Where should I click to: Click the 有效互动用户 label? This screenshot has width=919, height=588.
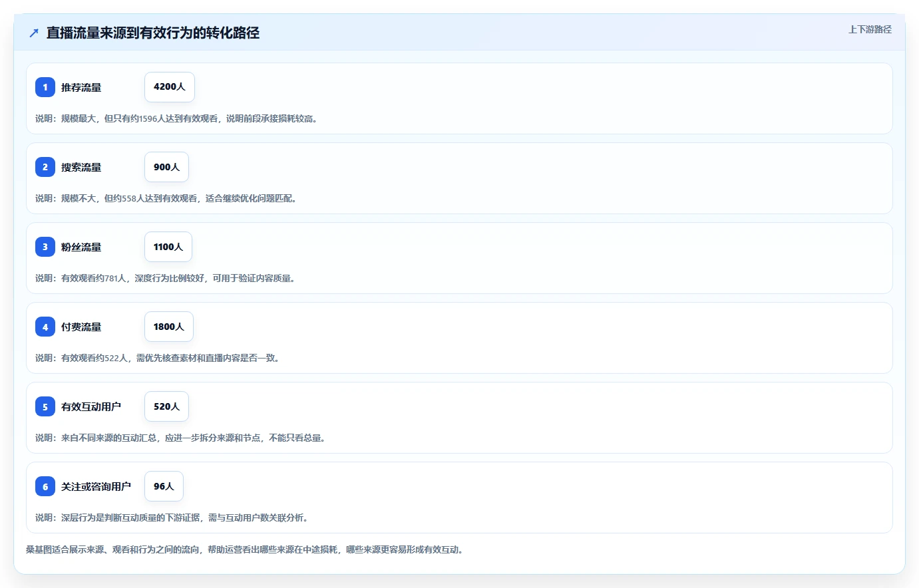coord(91,406)
